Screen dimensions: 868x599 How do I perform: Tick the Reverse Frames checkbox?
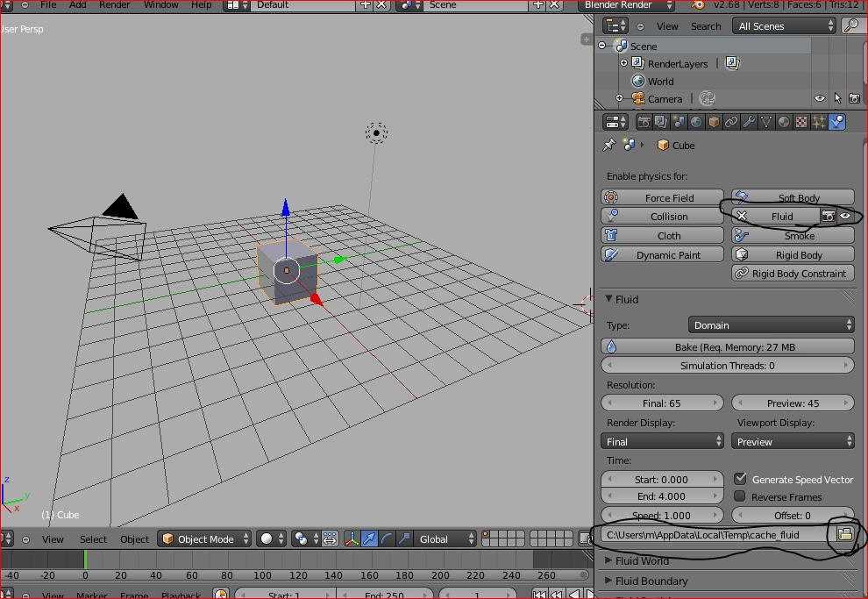pyautogui.click(x=741, y=496)
